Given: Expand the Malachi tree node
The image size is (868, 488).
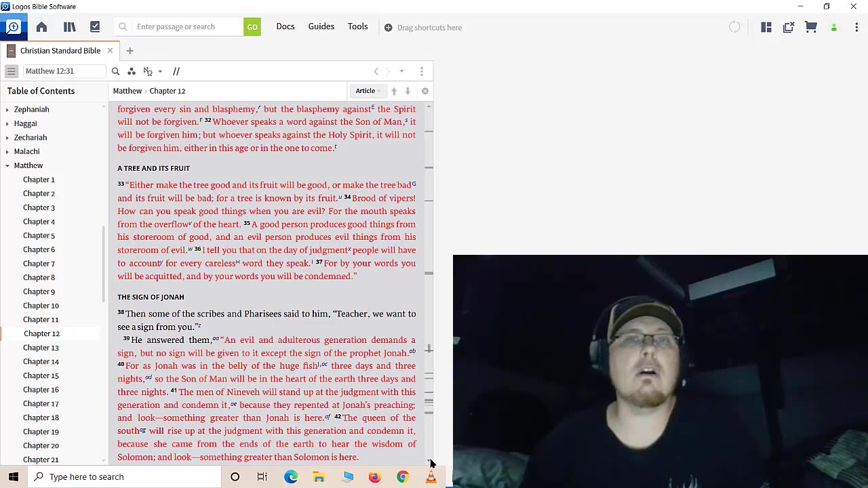Looking at the screenshot, I should pos(7,151).
